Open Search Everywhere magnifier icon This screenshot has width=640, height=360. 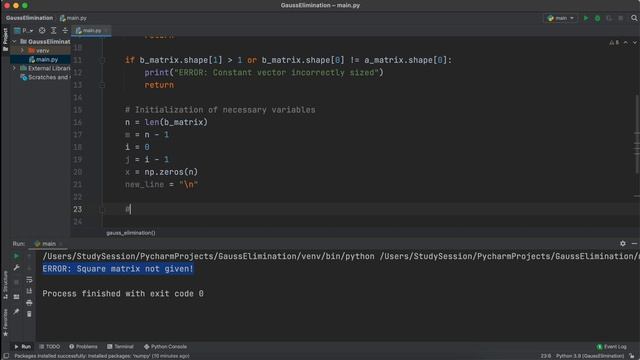click(x=634, y=18)
